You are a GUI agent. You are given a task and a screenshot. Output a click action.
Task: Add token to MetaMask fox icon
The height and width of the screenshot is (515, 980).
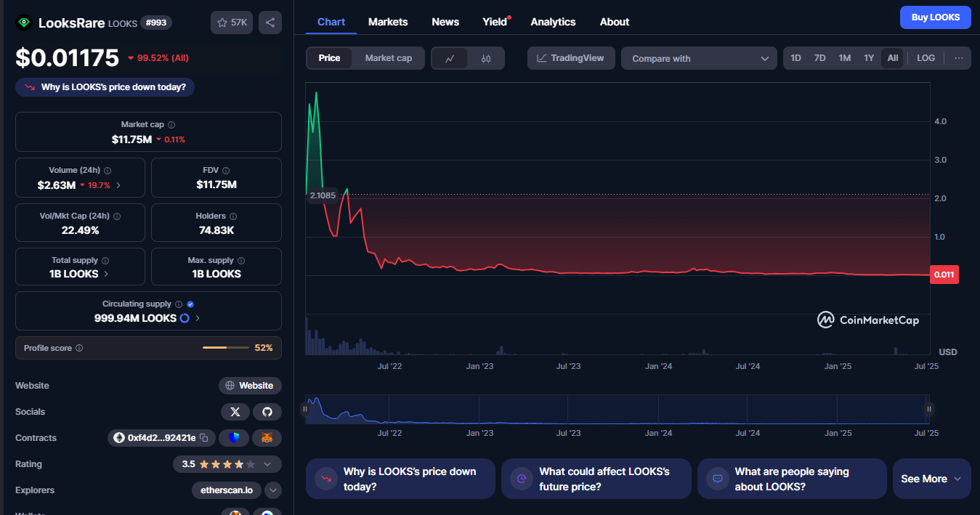267,438
